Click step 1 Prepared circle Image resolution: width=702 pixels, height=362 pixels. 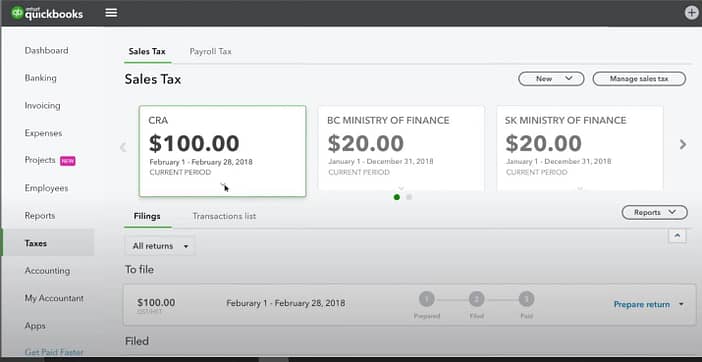(x=427, y=299)
